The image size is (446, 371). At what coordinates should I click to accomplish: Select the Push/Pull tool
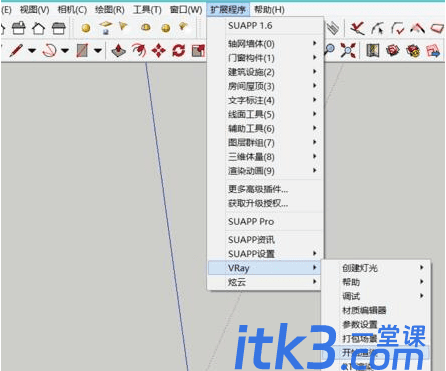pos(118,51)
